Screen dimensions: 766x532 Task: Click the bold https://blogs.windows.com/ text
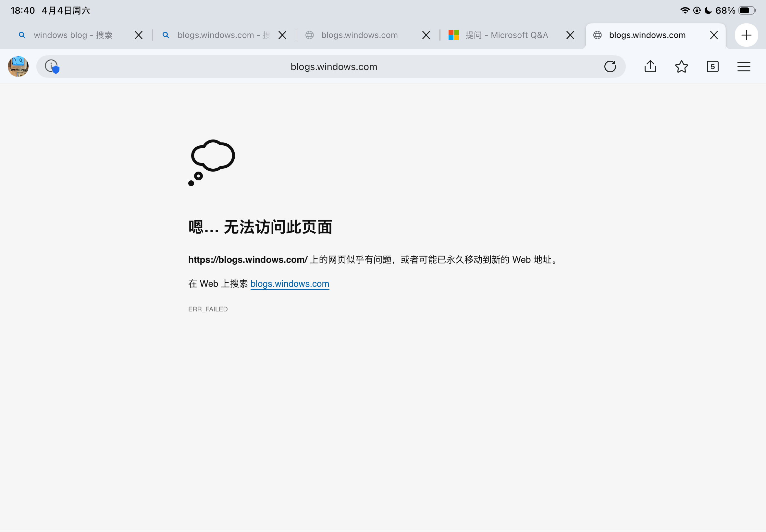(248, 260)
